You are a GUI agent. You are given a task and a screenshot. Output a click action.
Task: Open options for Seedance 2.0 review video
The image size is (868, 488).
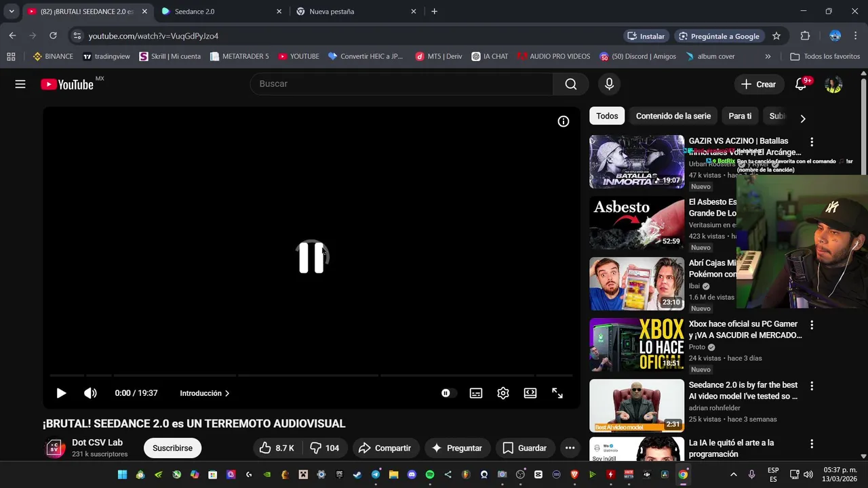click(x=812, y=386)
